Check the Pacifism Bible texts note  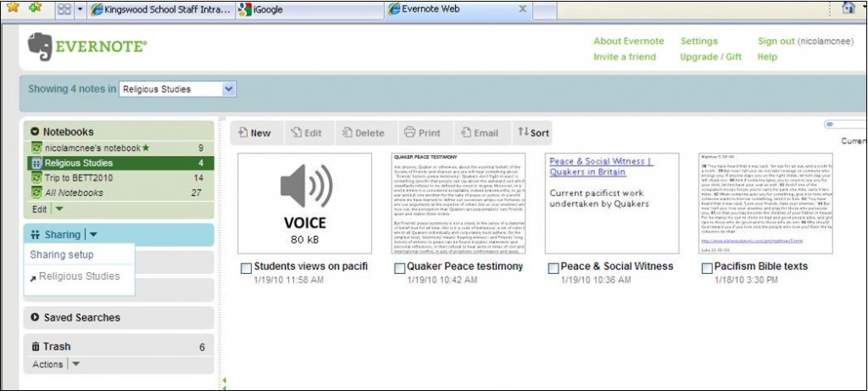(707, 268)
